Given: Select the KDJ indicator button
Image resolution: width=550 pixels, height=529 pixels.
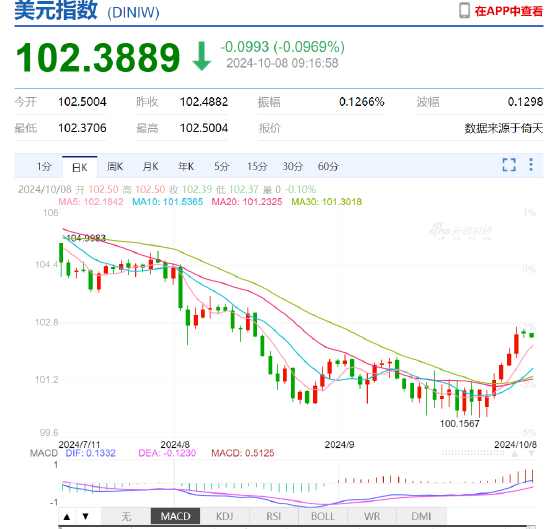Looking at the screenshot, I should 224,516.
